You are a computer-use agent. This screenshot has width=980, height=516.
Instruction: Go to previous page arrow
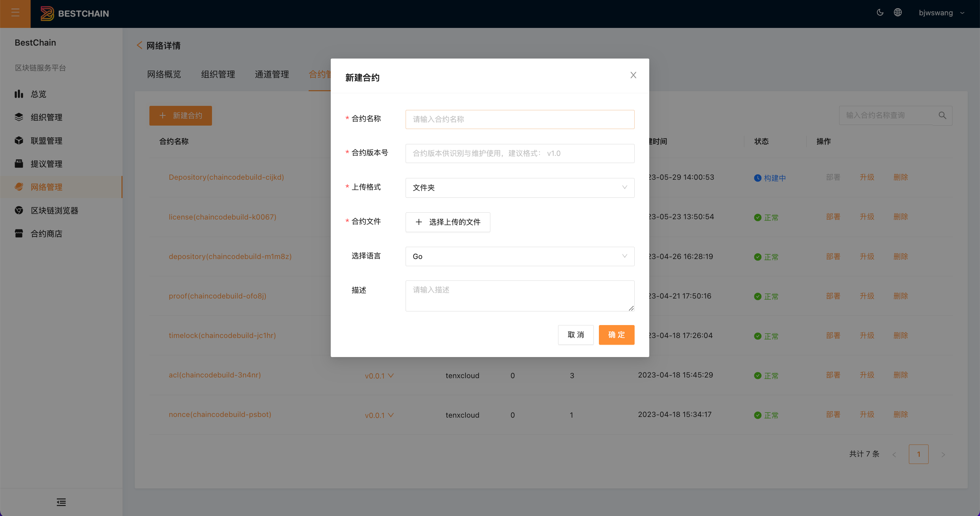pos(894,455)
